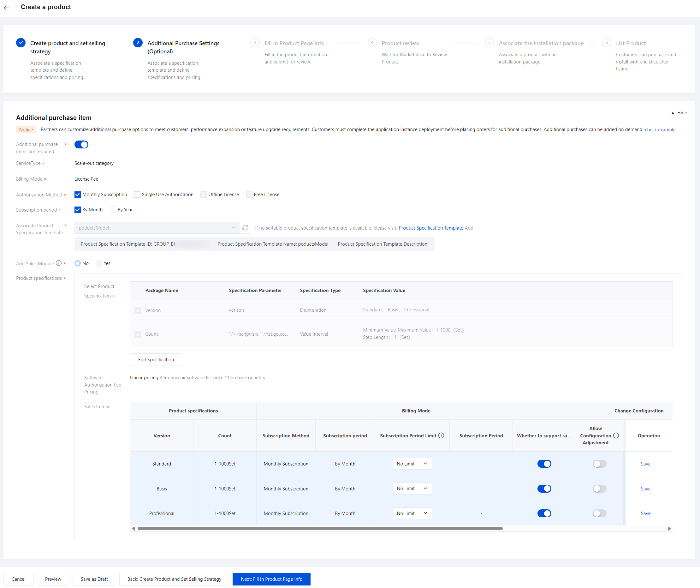This screenshot has height=588, width=700.
Task: Click the info icon next to Subscription Period Limit
Action: [441, 435]
